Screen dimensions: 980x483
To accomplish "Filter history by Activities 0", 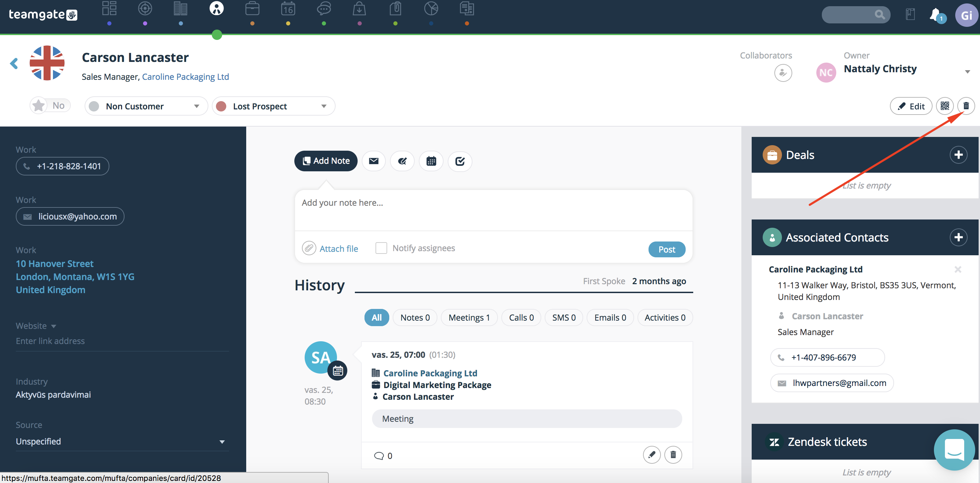I will (665, 318).
